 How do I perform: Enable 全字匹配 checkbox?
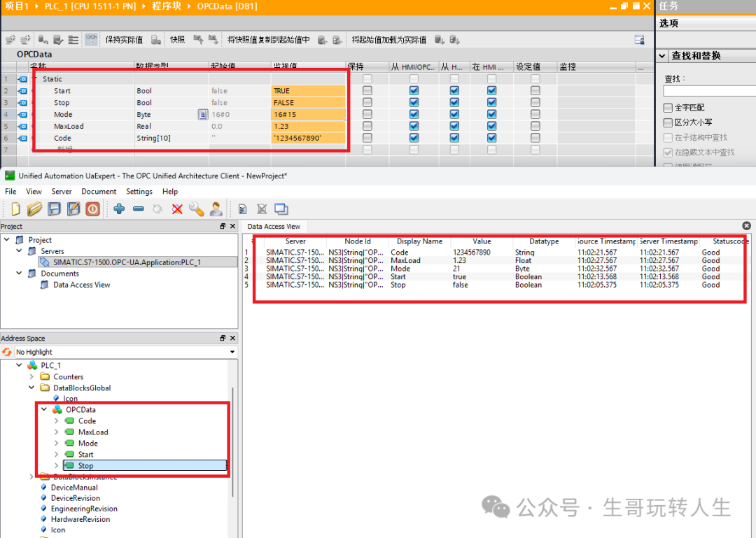pyautogui.click(x=668, y=107)
